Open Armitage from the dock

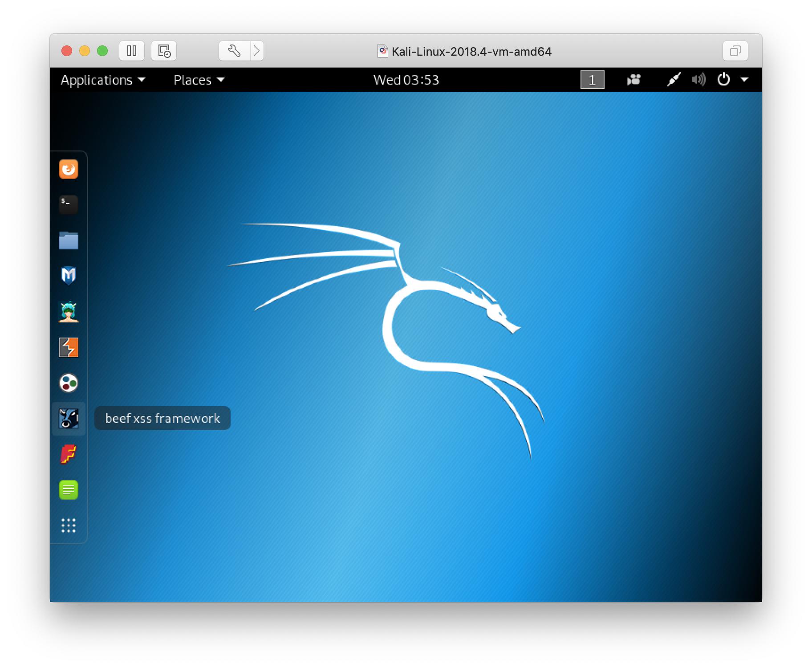click(x=69, y=312)
